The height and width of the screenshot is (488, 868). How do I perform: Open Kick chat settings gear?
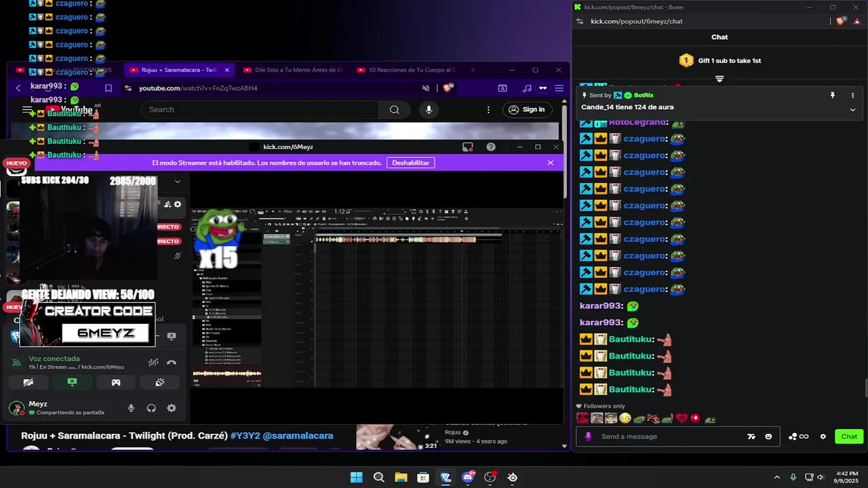823,436
